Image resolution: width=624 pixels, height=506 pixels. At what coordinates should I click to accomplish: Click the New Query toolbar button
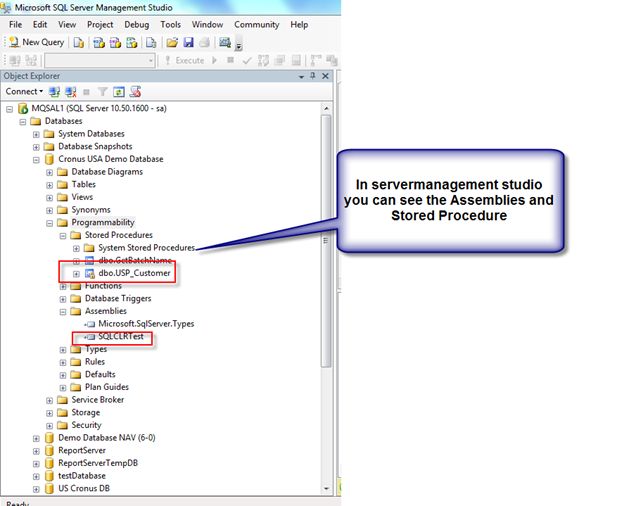pos(36,42)
